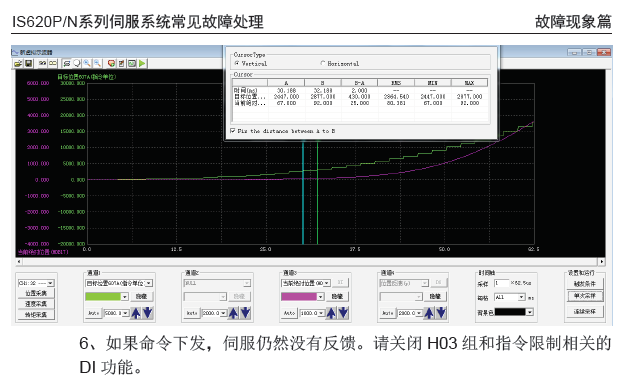Viewport: 630px width, 385px height.
Task: Click the torque acquisition button in left panel
Action: [36, 315]
